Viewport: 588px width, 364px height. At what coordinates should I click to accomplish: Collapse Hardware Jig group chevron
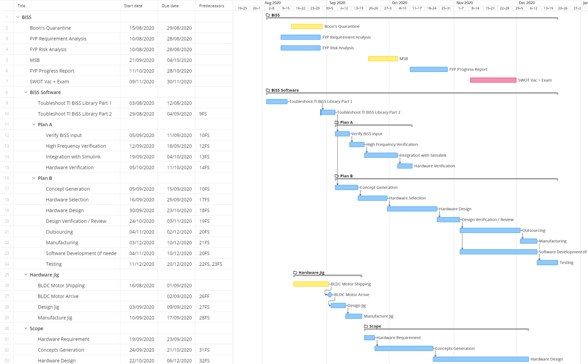(x=26, y=275)
